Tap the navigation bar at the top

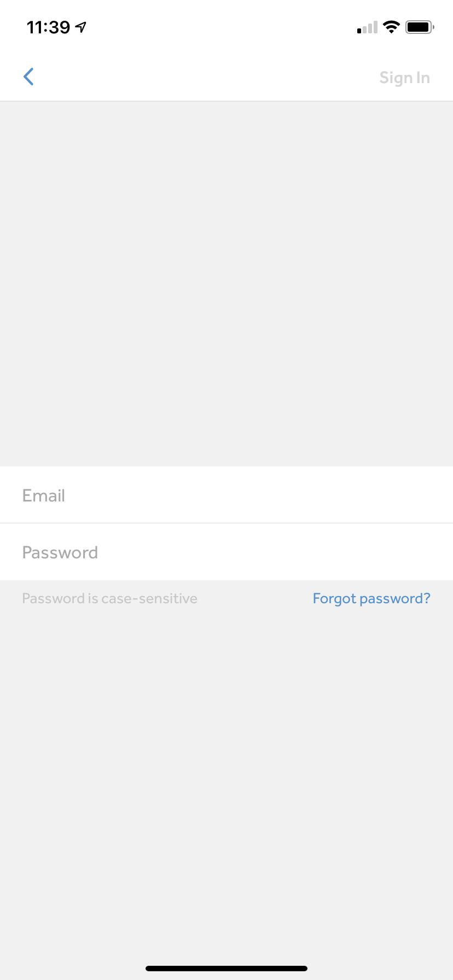[x=226, y=77]
